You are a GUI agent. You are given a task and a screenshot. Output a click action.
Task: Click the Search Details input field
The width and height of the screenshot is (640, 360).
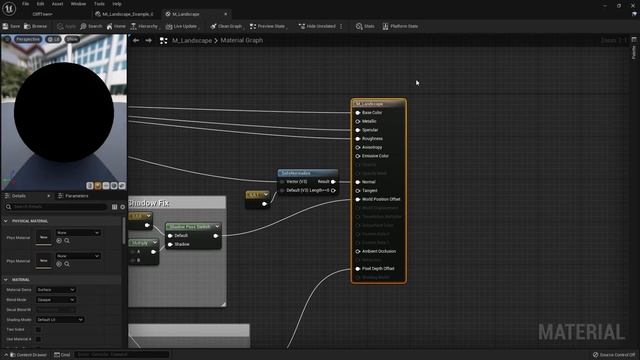56,207
